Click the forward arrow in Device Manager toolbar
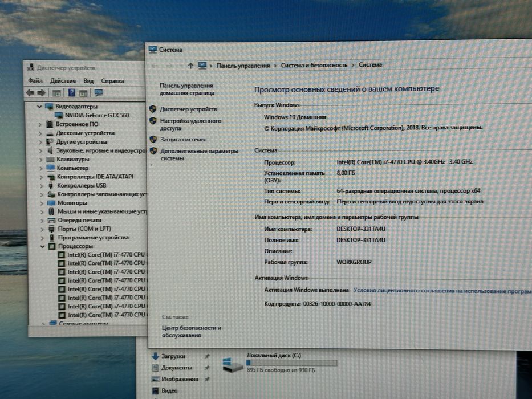Screen dimensions: 532x399 tap(42, 92)
